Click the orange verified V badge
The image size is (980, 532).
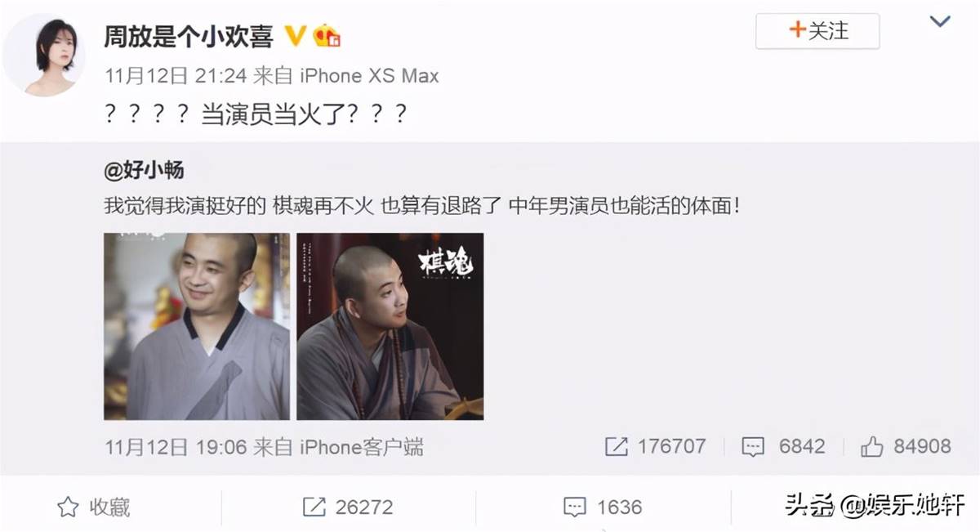coord(295,36)
